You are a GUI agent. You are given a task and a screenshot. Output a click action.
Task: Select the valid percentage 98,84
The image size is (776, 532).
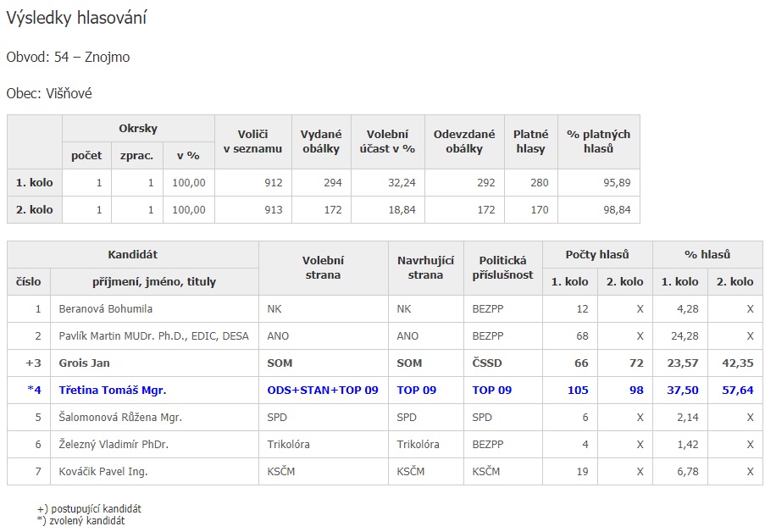[617, 210]
